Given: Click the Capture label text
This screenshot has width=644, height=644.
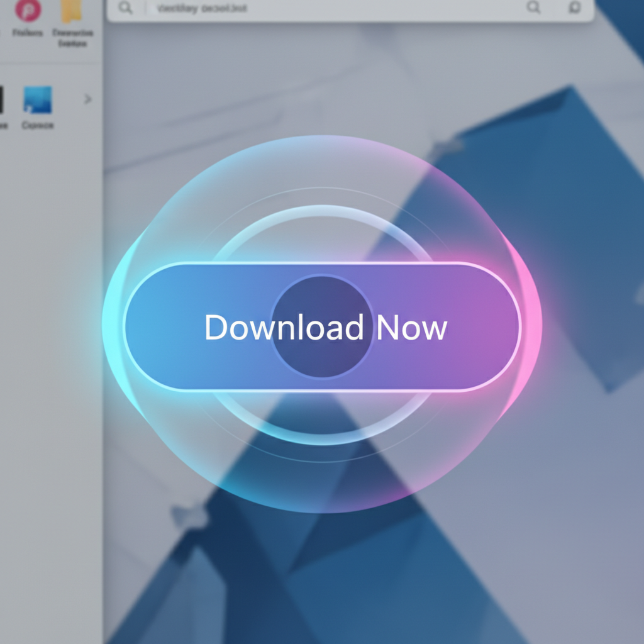Looking at the screenshot, I should tap(38, 124).
